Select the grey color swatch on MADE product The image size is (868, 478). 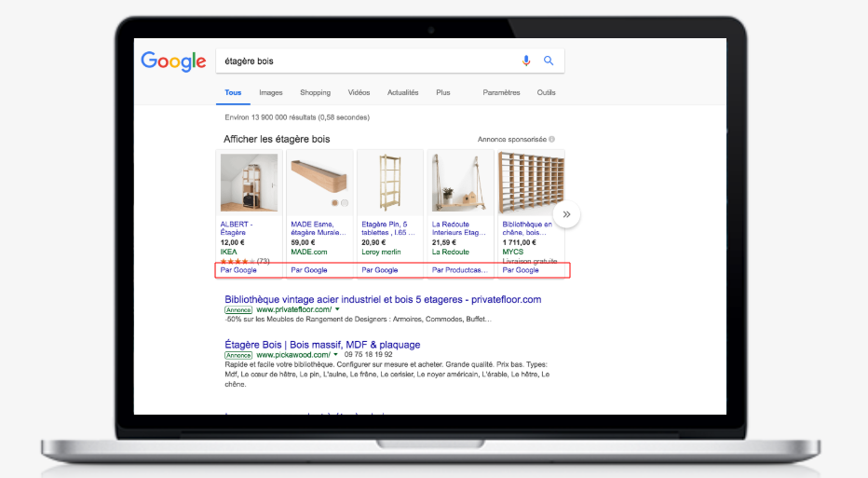point(345,203)
